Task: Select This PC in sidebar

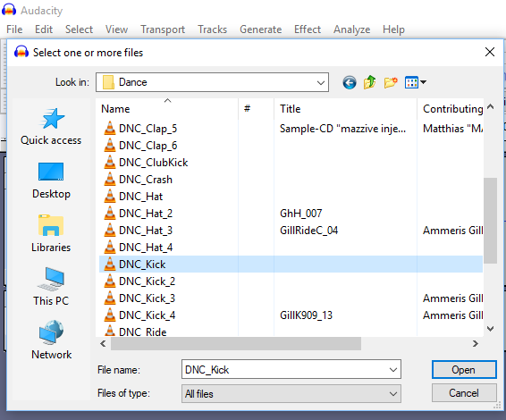Action: click(51, 287)
